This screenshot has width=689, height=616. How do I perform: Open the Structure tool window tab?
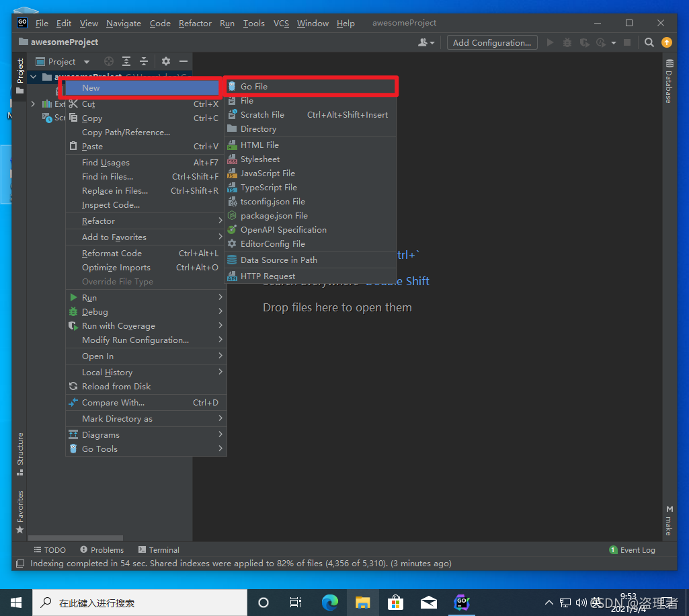click(19, 454)
